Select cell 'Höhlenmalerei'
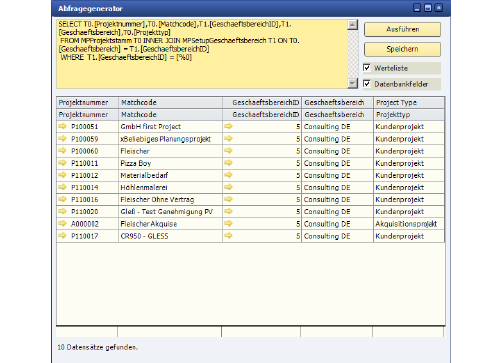Viewport: 502px width, 363px height. (x=170, y=187)
